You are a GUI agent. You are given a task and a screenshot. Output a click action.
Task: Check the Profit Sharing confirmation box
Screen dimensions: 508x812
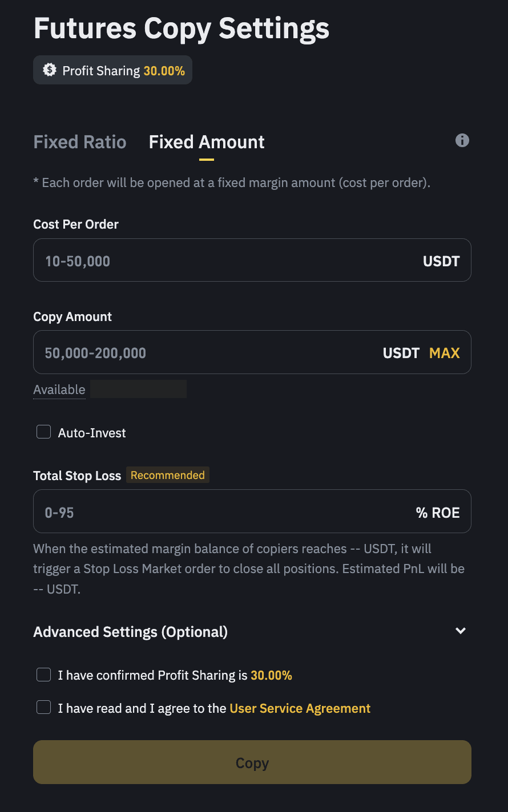(44, 675)
